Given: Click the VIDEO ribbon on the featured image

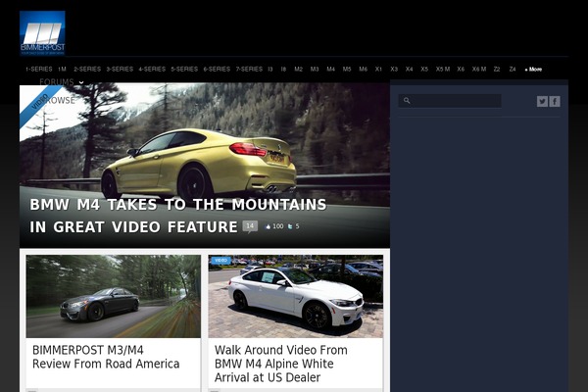Looking at the screenshot, I should pyautogui.click(x=40, y=102).
